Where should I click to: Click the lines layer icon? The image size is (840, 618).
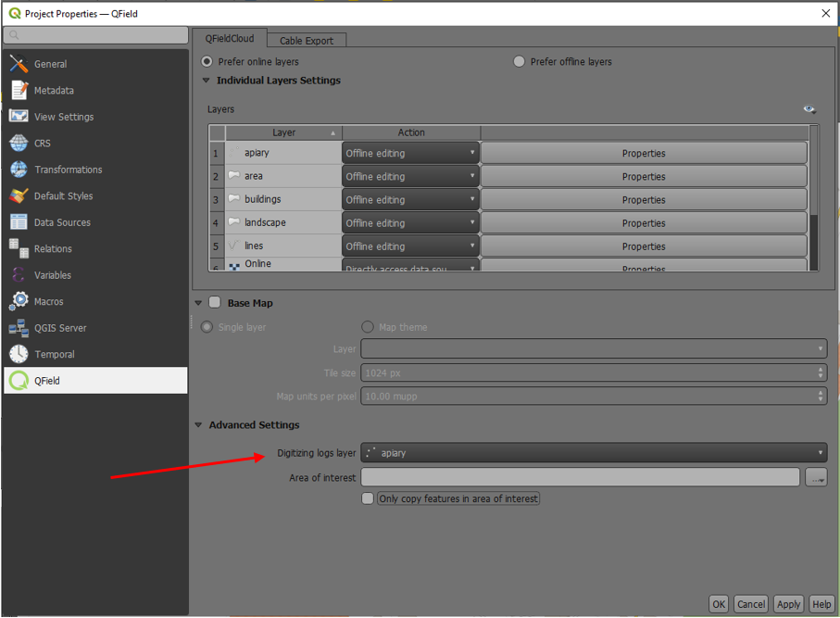(x=234, y=245)
